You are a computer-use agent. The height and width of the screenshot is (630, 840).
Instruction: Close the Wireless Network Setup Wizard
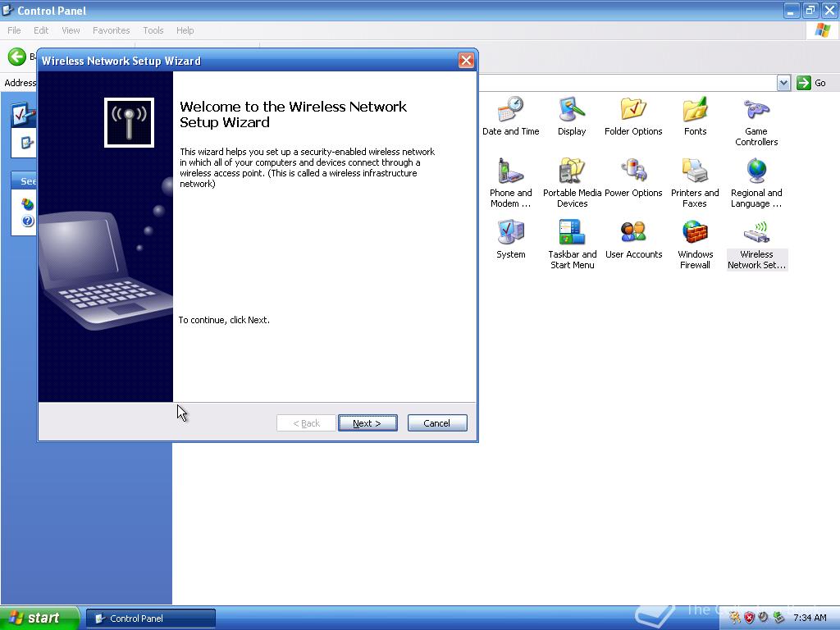[x=466, y=61]
